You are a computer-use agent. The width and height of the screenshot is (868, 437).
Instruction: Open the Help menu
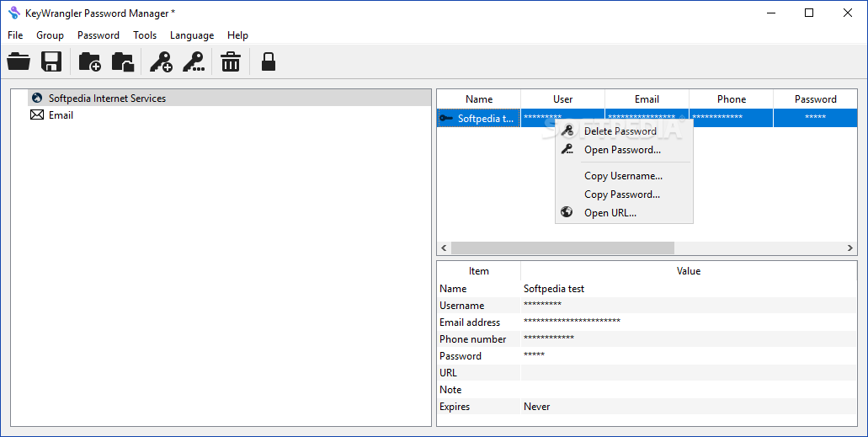click(x=237, y=35)
